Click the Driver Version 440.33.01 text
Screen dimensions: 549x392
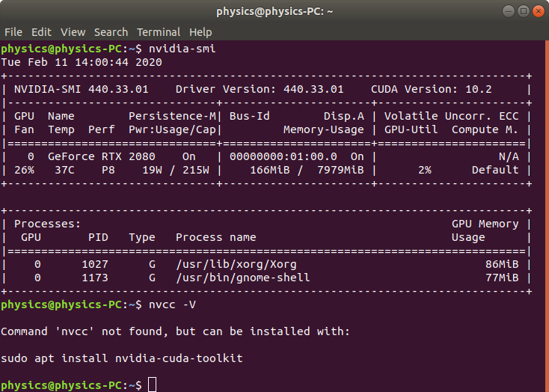pyautogui.click(x=260, y=89)
